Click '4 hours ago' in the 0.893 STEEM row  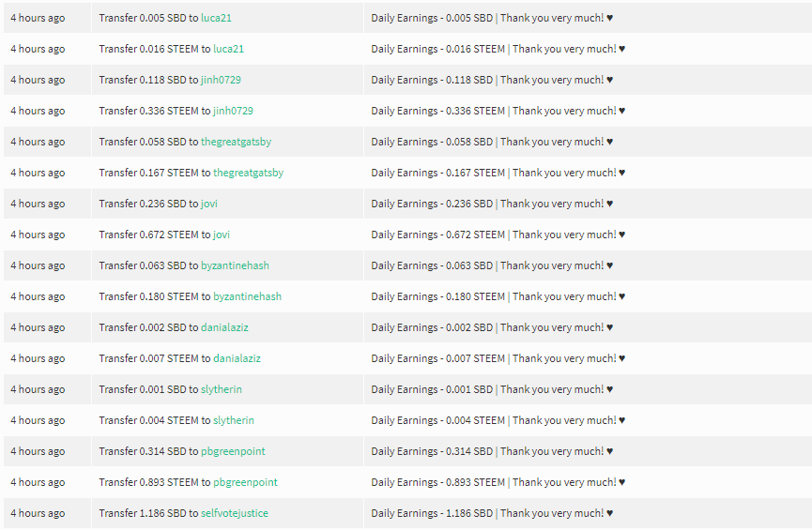(38, 483)
